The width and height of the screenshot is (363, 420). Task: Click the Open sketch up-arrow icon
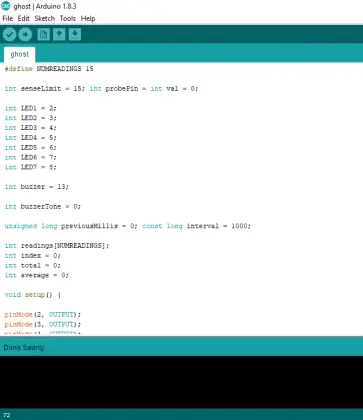click(x=59, y=34)
